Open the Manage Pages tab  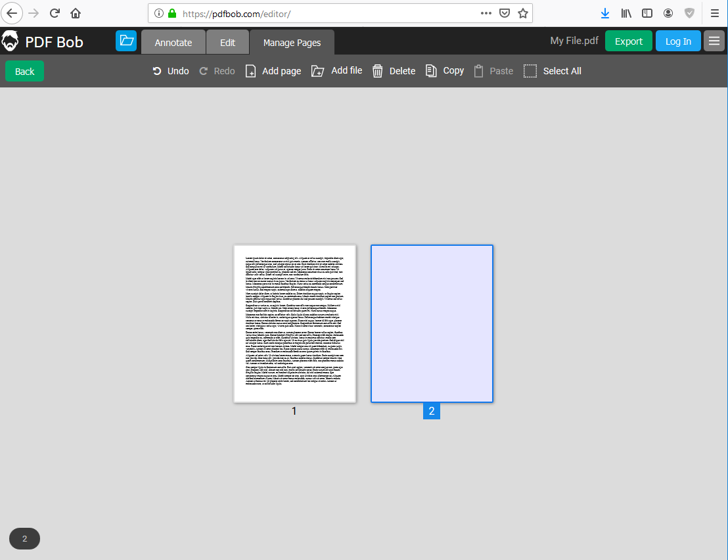(292, 42)
